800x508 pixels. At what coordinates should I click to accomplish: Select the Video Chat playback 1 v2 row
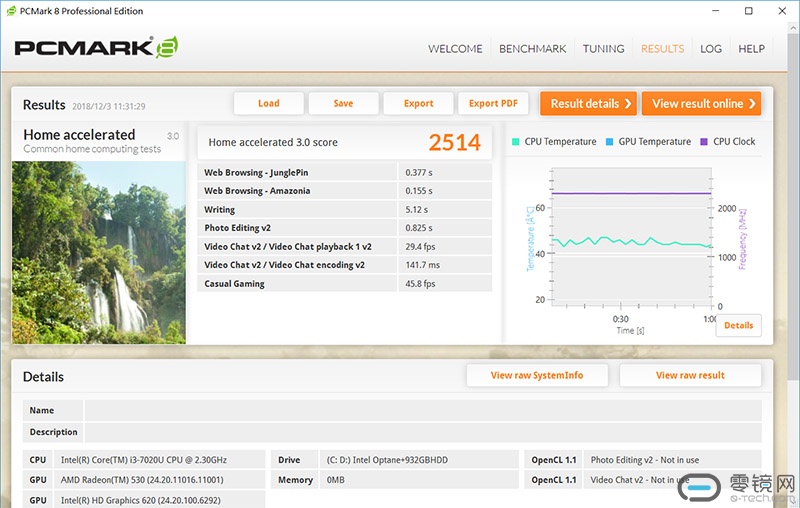click(344, 246)
